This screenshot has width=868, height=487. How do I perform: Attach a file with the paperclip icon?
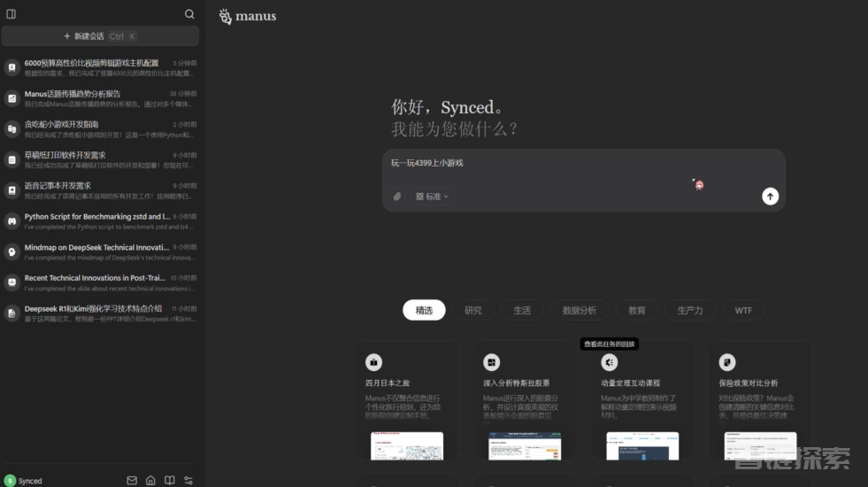click(x=397, y=197)
